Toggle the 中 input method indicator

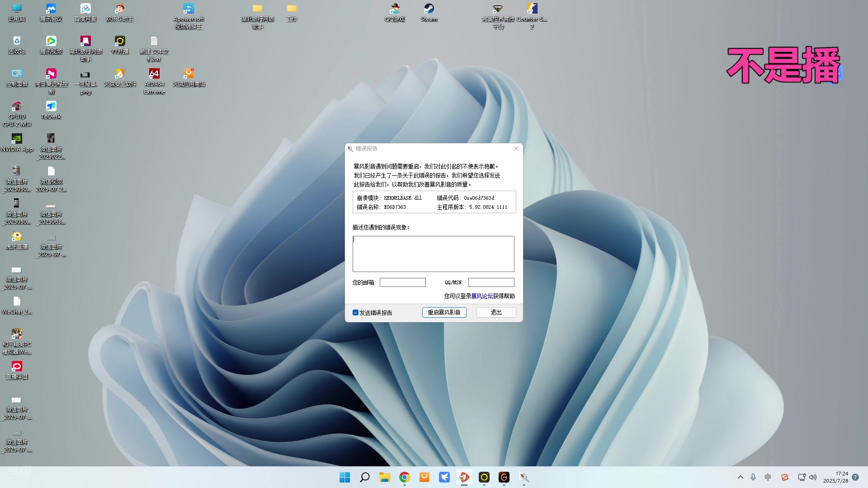pyautogui.click(x=768, y=477)
